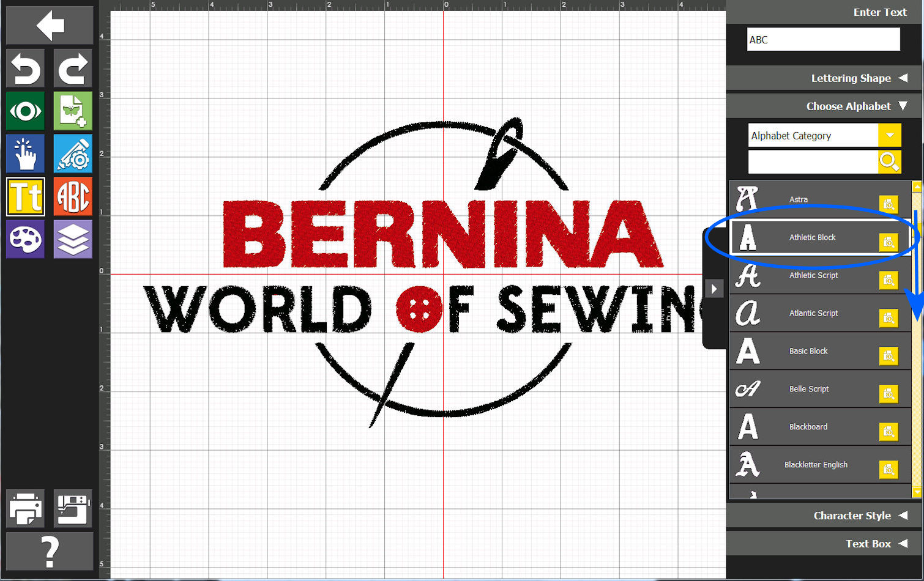
Task: Preview Blackboard with yellow icon
Action: point(889,432)
